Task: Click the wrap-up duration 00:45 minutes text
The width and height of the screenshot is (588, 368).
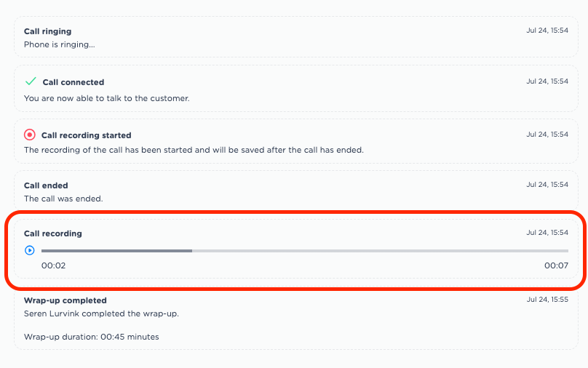Action: 92,337
